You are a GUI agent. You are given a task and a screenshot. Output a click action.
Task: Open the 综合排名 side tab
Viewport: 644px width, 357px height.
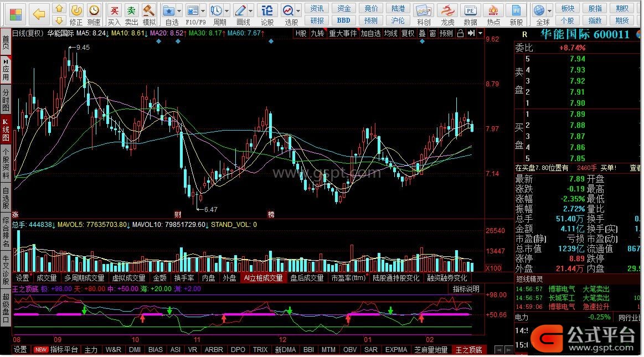point(6,231)
